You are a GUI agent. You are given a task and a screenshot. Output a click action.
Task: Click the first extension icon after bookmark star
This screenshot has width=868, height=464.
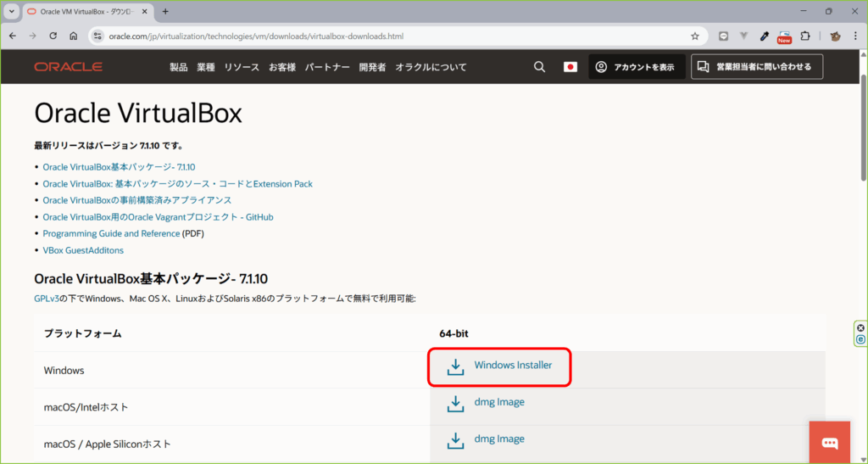pos(724,36)
